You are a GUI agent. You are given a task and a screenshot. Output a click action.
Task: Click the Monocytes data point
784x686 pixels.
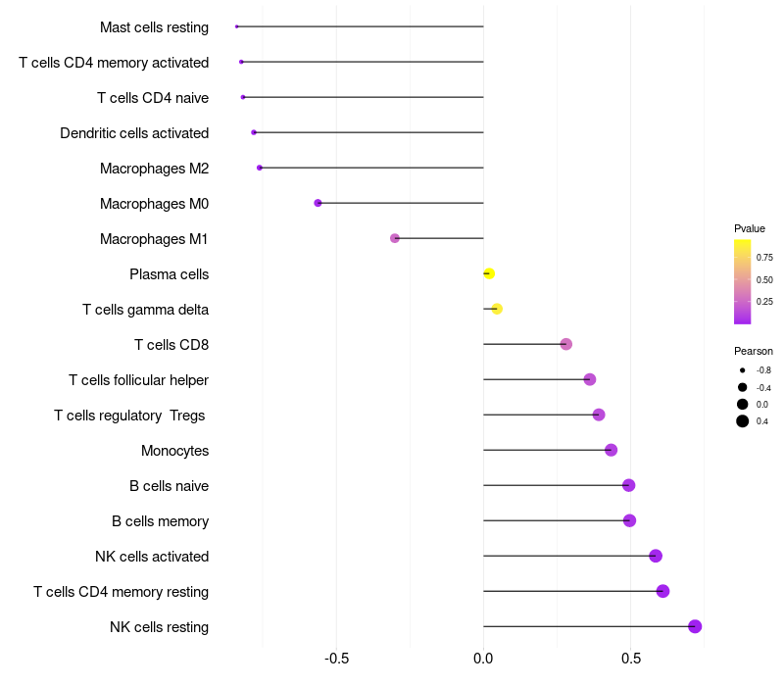(x=612, y=450)
